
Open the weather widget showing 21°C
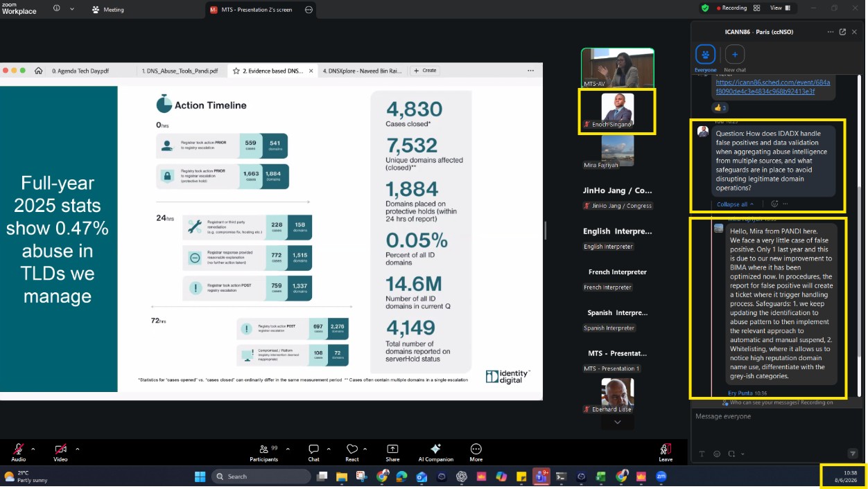24,477
